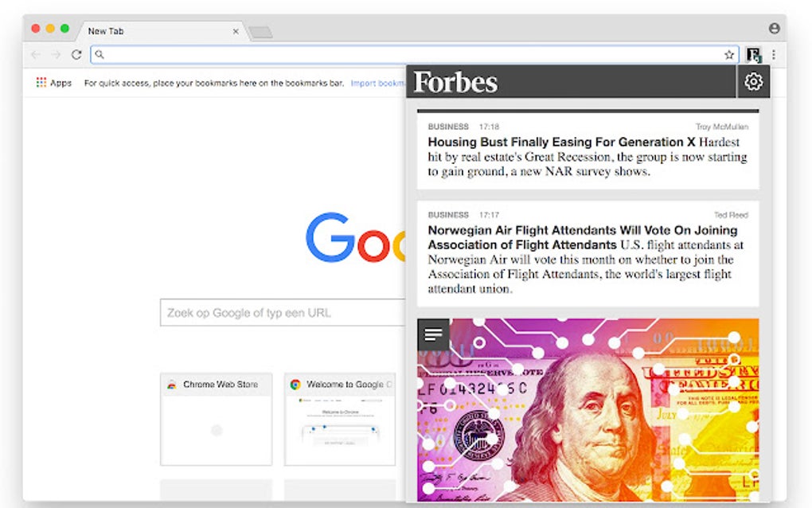
Task: Click the Import bookmarks link
Action: point(378,83)
